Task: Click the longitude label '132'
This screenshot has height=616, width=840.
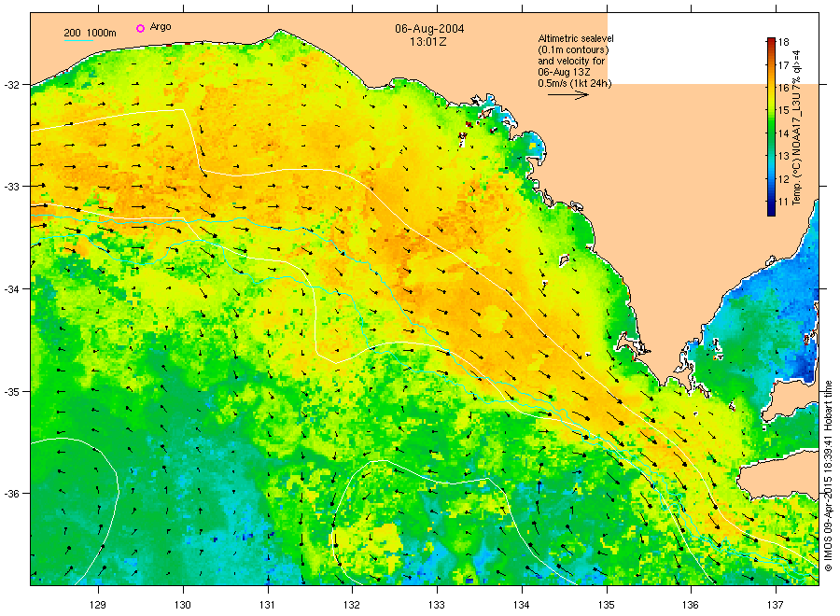Action: 352,605
